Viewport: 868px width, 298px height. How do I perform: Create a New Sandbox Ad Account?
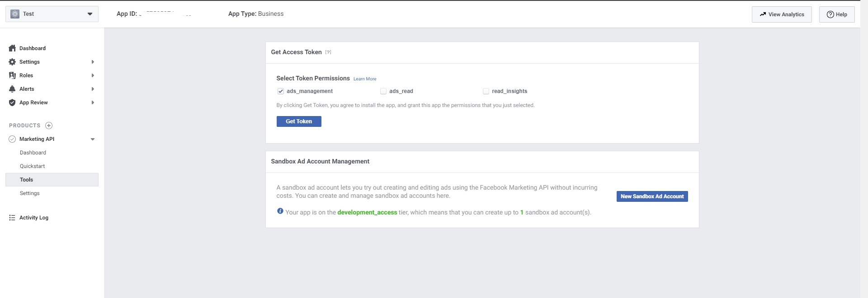652,196
